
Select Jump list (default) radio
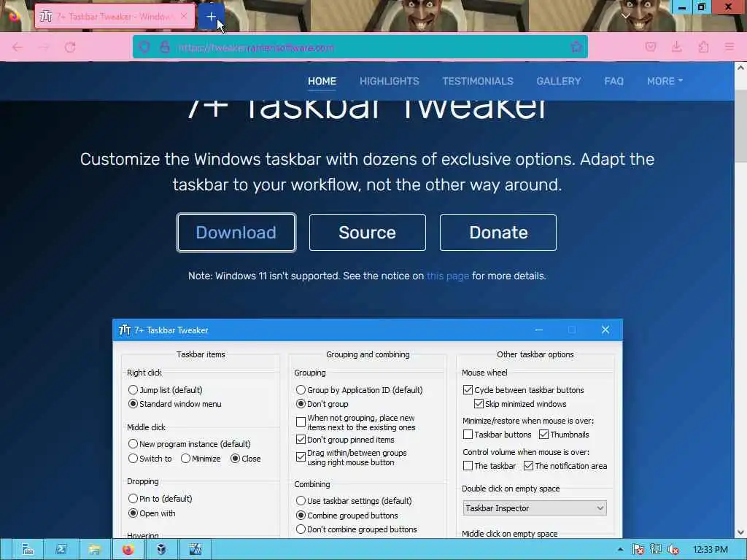click(133, 389)
